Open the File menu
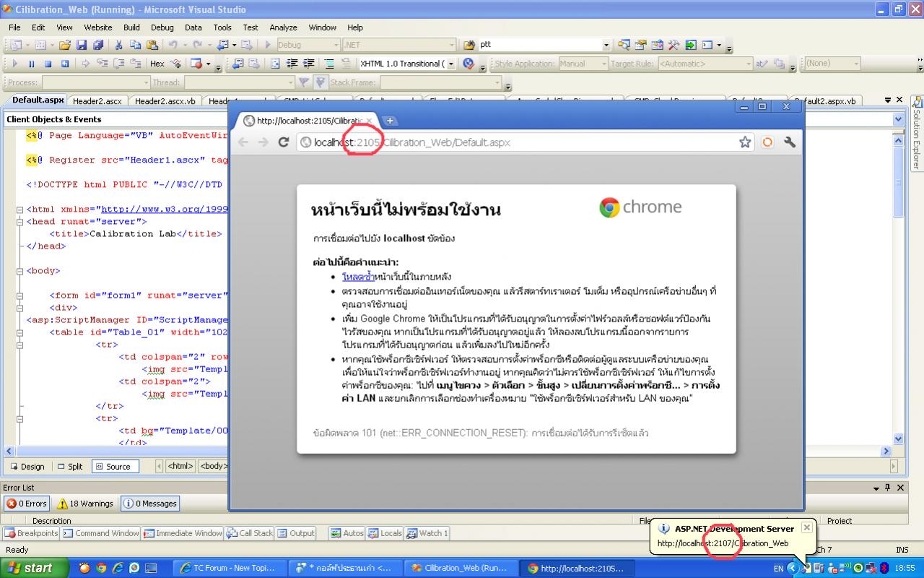924x578 pixels. tap(14, 27)
